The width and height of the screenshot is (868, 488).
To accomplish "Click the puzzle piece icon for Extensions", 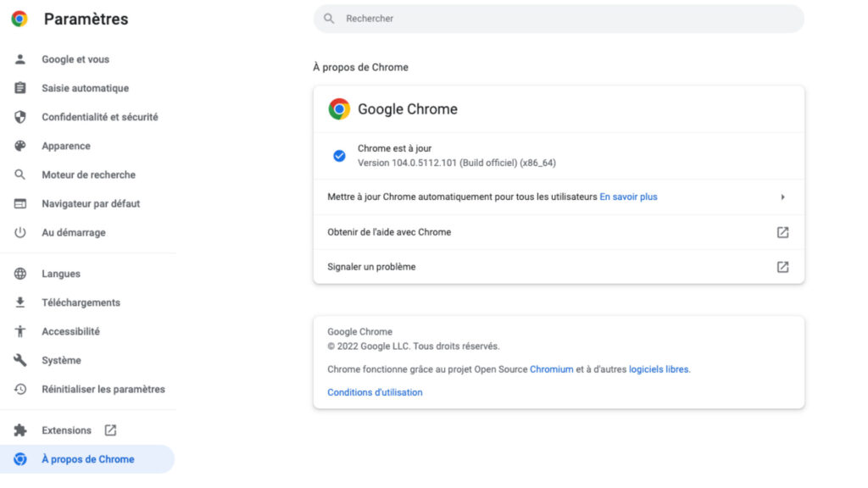I will pos(20,430).
